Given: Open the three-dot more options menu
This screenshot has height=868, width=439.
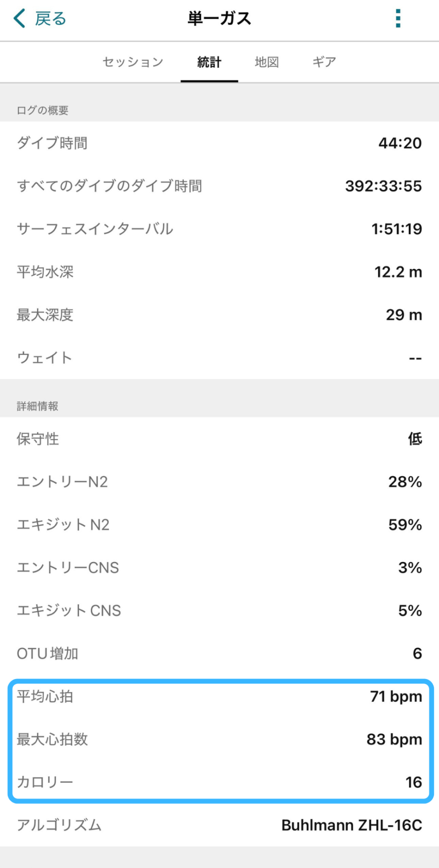Looking at the screenshot, I should pos(398,19).
